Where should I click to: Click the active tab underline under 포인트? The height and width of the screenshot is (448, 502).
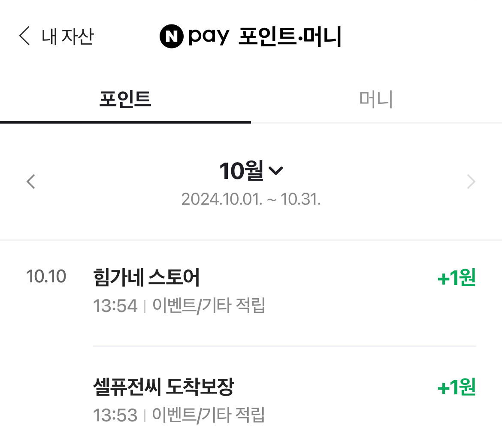[x=125, y=122]
